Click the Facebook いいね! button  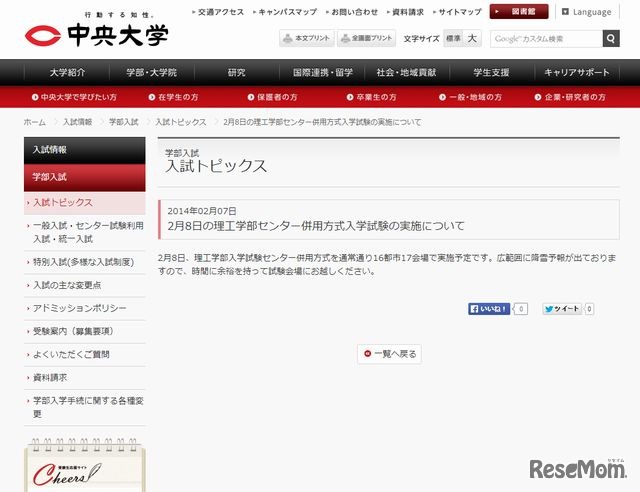pyautogui.click(x=489, y=309)
